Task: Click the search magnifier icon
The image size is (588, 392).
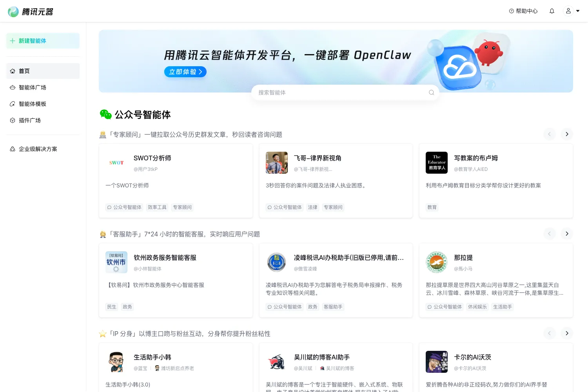Action: 431,93
